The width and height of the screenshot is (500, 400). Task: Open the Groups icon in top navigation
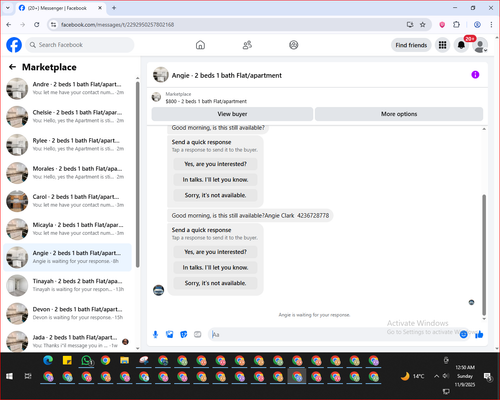[x=294, y=45]
